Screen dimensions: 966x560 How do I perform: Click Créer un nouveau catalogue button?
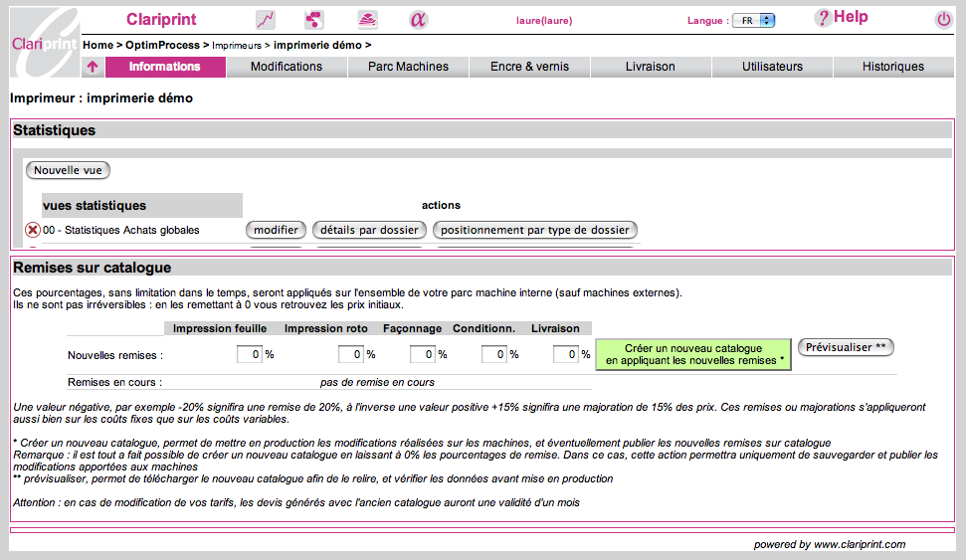pyautogui.click(x=693, y=355)
